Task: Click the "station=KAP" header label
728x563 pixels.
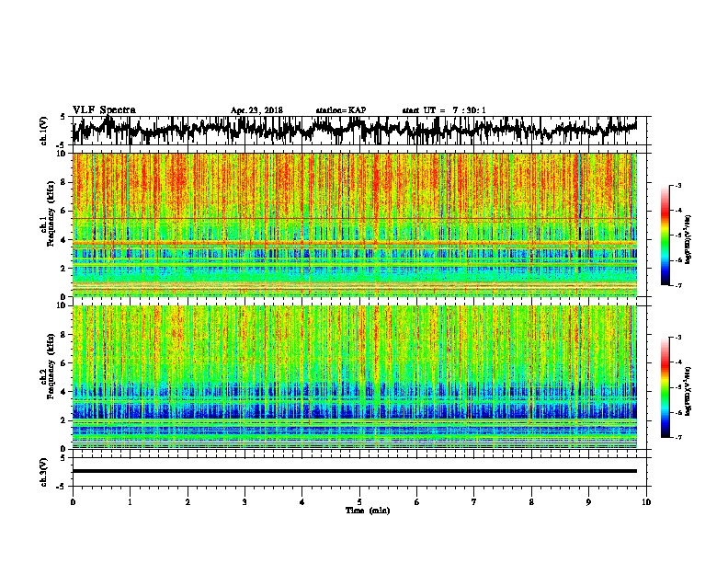Action: click(x=341, y=110)
